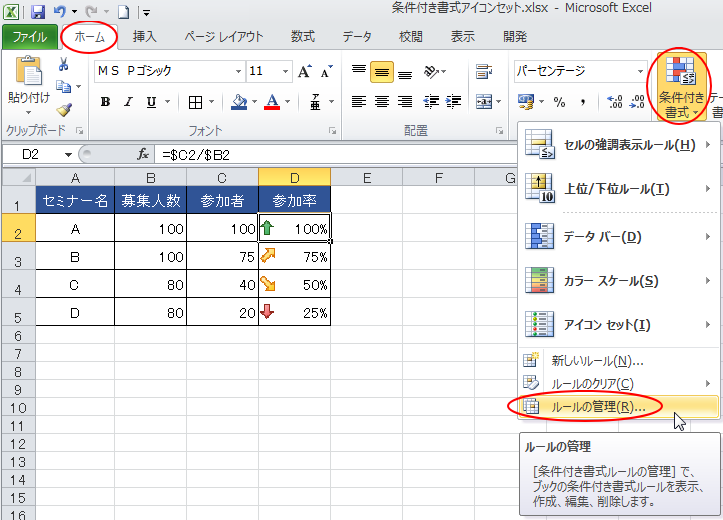Open the font size dropdown showing 11

tap(285, 71)
